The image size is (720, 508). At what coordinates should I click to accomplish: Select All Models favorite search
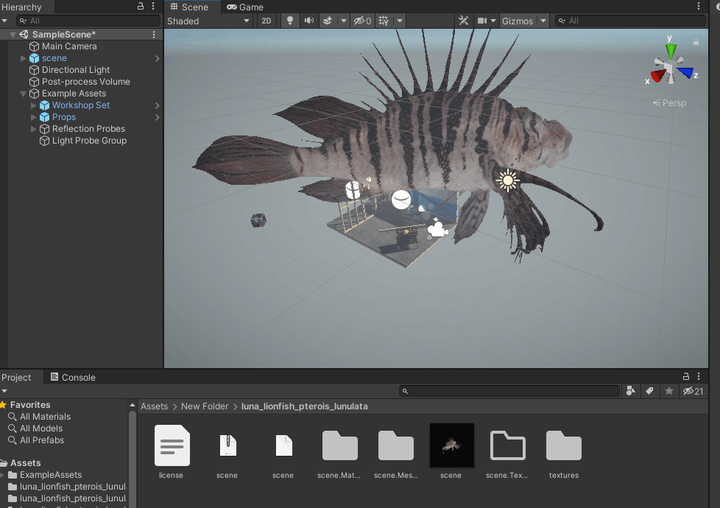[41, 429]
